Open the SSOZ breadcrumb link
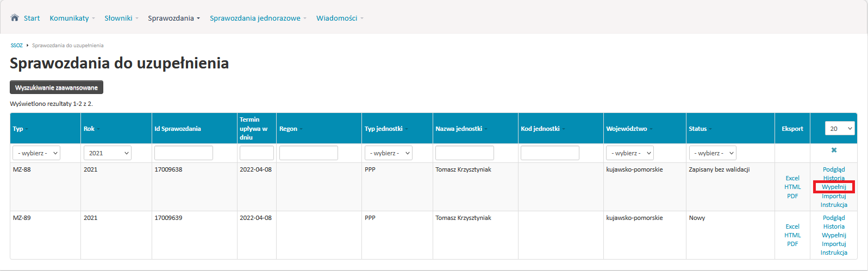The width and height of the screenshot is (868, 271). pyautogui.click(x=16, y=46)
